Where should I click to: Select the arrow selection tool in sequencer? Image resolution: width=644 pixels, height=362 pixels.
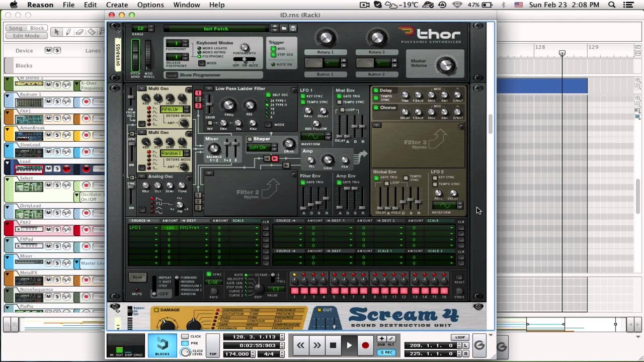57,32
